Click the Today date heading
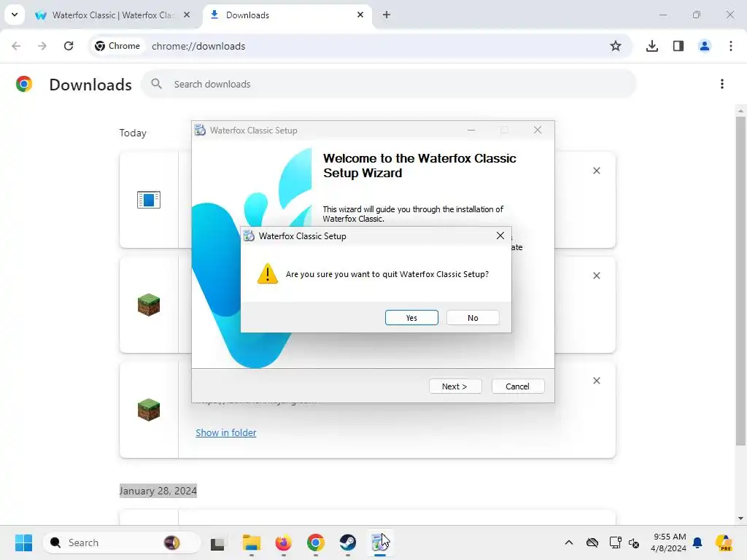This screenshot has width=747, height=560. (133, 133)
